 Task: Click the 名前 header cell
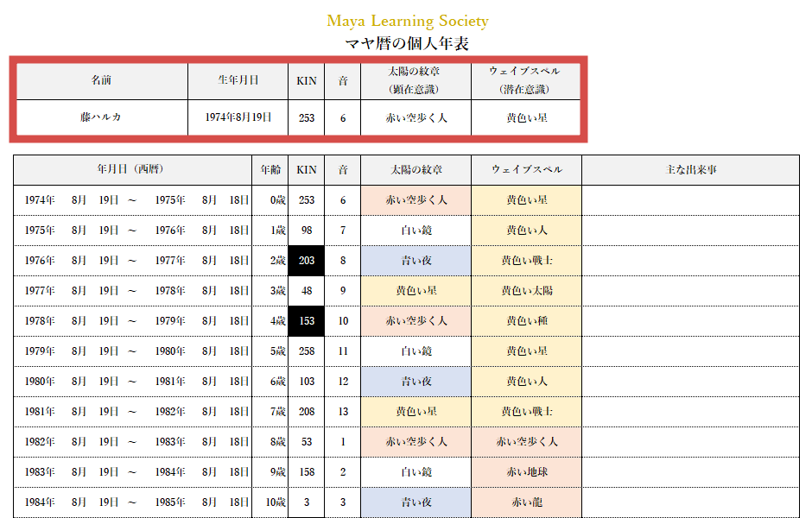click(102, 80)
